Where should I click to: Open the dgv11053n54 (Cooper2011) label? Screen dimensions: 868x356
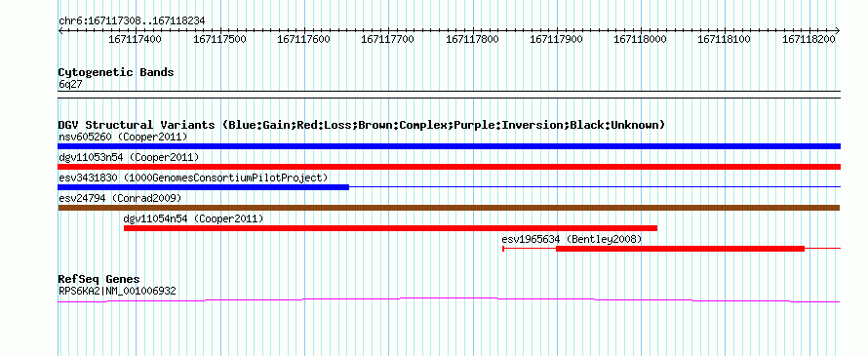129,157
